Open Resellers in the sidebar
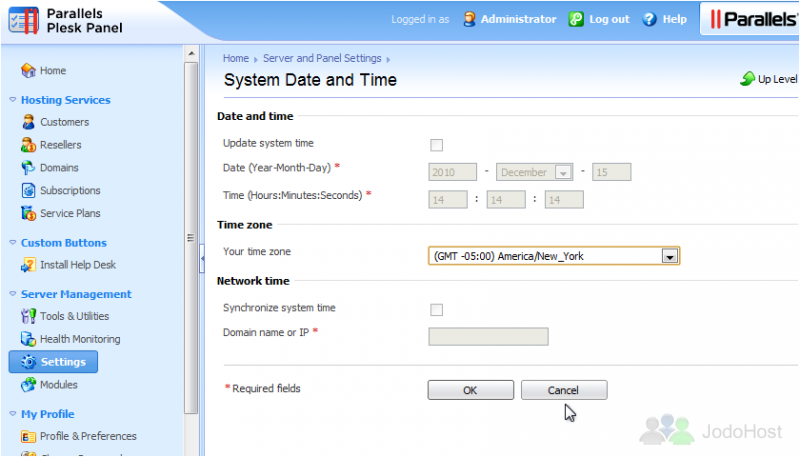The width and height of the screenshot is (800, 457). [x=61, y=145]
